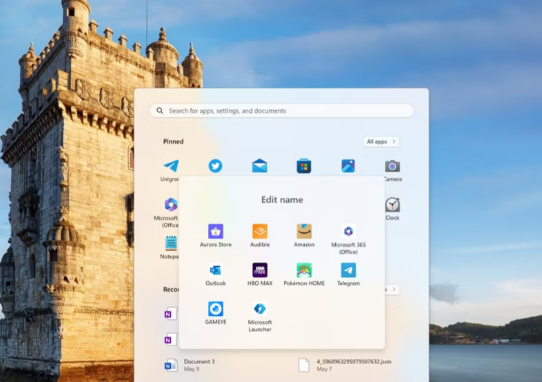Launch Audible from the folder
Screen dimensions: 542x382
point(260,235)
